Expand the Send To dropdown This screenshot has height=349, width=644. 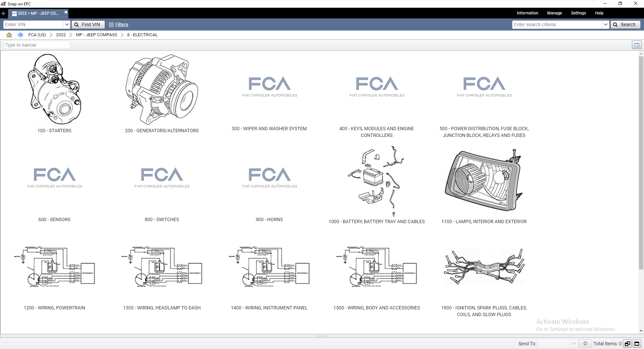point(574,344)
